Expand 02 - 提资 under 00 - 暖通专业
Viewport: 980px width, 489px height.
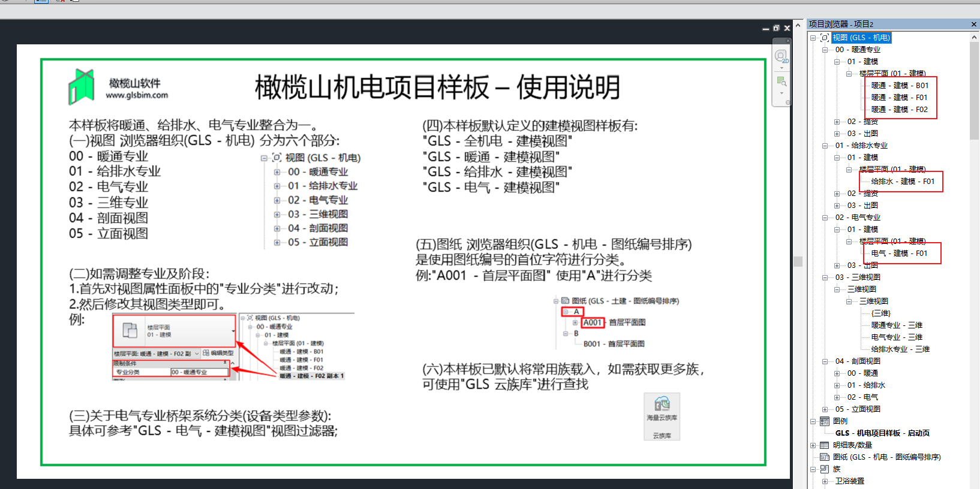click(x=837, y=122)
